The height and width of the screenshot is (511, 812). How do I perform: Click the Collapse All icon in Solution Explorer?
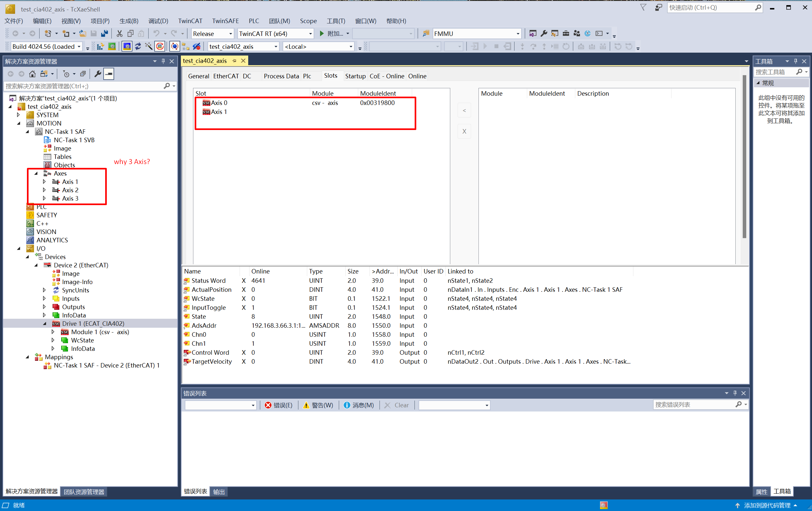coord(83,74)
